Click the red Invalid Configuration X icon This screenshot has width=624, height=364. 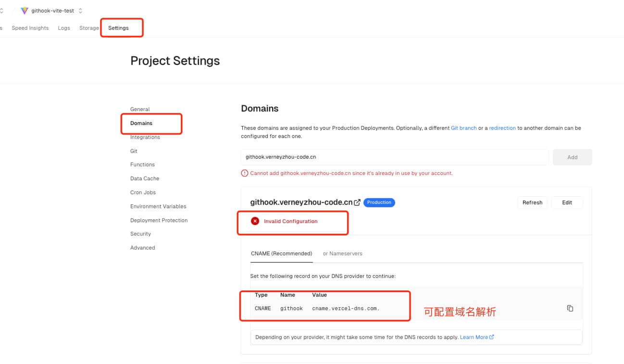255,221
